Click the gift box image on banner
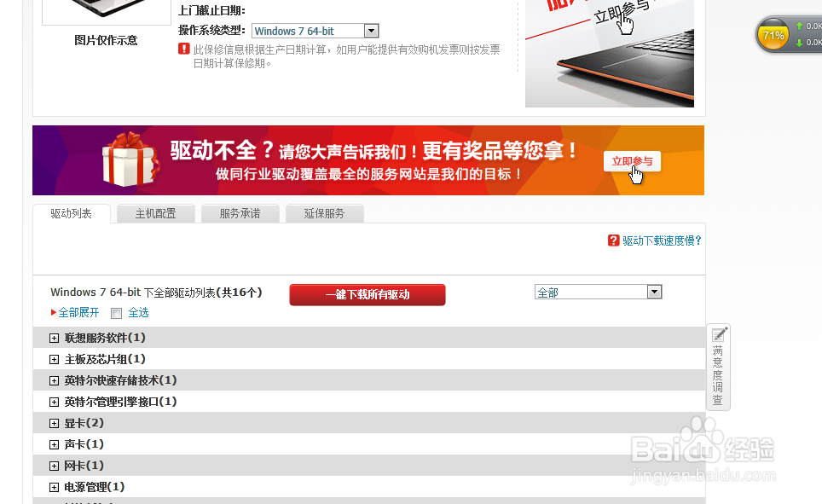 (x=130, y=159)
